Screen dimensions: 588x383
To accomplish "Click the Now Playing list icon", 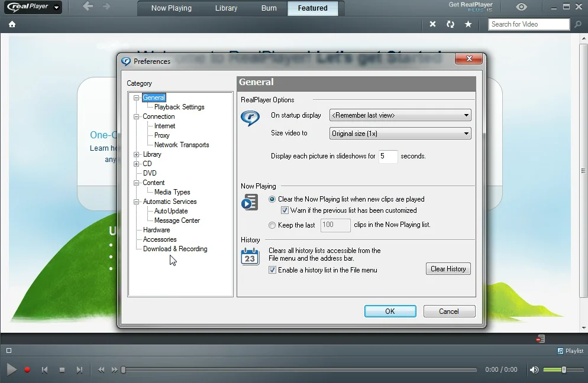I will tap(250, 202).
